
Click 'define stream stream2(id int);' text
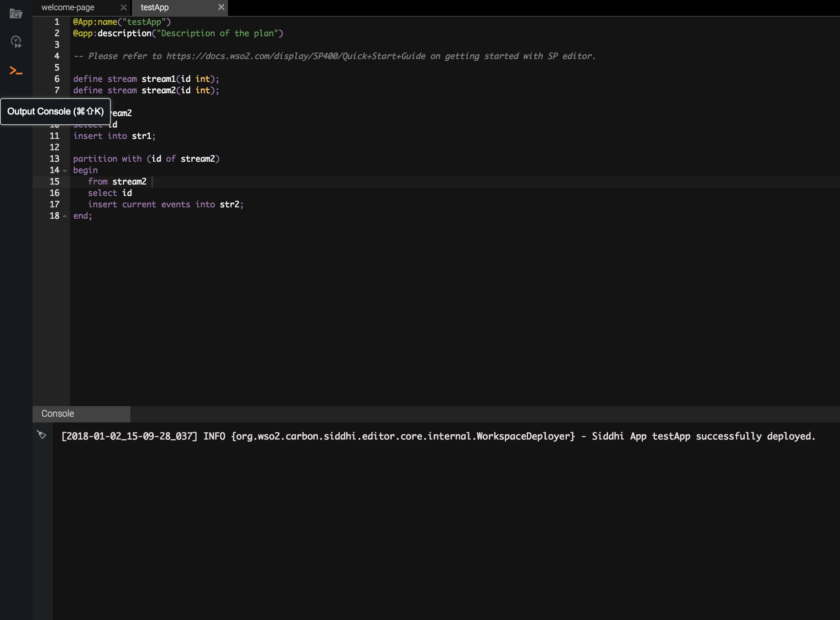(x=146, y=90)
